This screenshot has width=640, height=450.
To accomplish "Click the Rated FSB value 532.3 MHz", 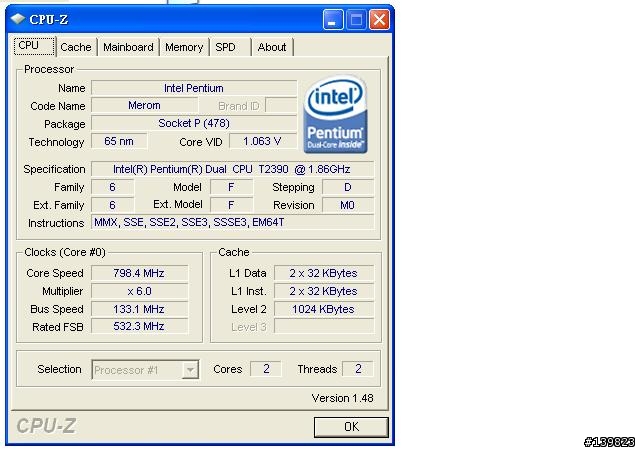I will 140,327.
